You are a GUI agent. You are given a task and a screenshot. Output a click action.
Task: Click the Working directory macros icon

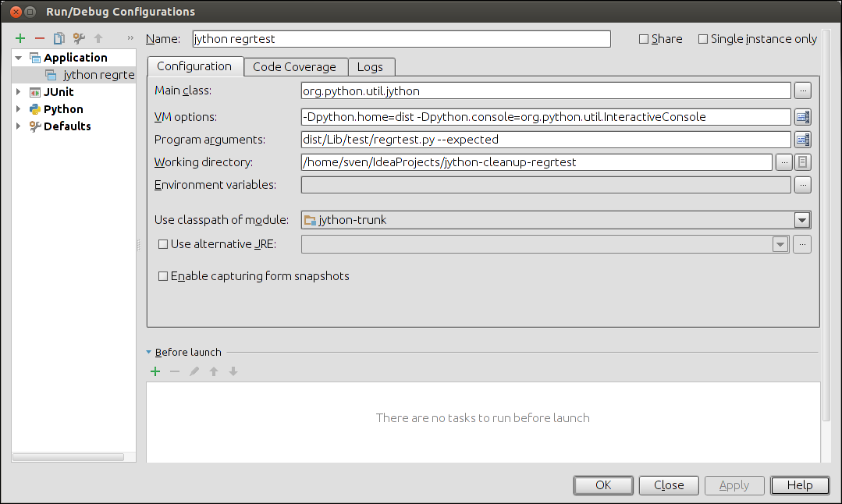tap(803, 162)
